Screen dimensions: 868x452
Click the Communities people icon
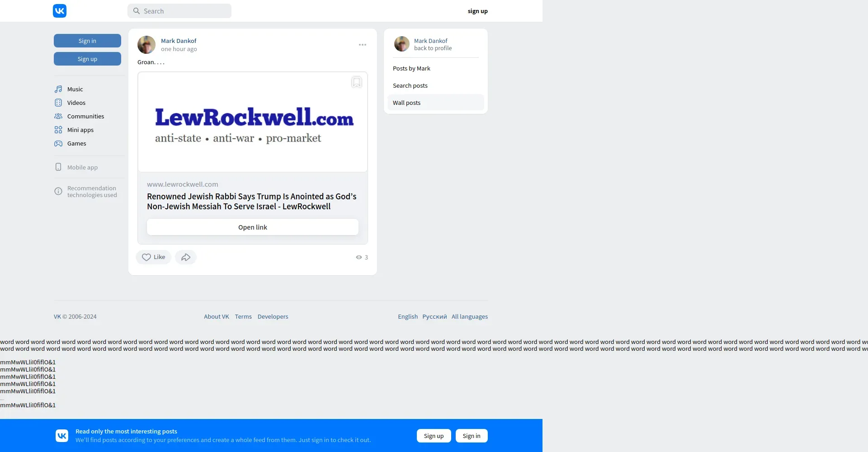click(x=58, y=116)
